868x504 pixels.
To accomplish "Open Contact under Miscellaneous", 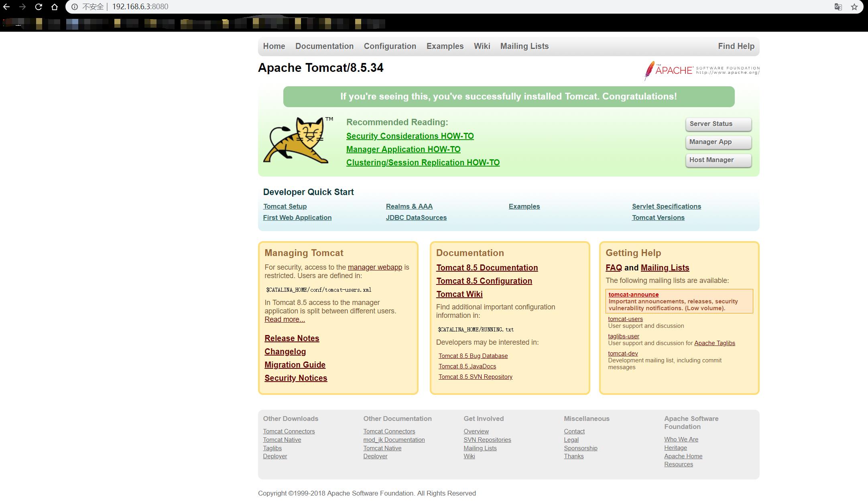I will (574, 431).
